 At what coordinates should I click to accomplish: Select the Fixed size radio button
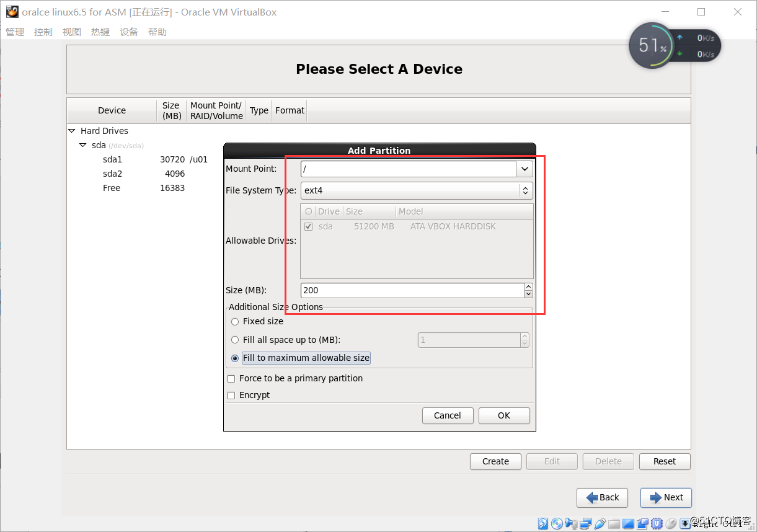234,322
